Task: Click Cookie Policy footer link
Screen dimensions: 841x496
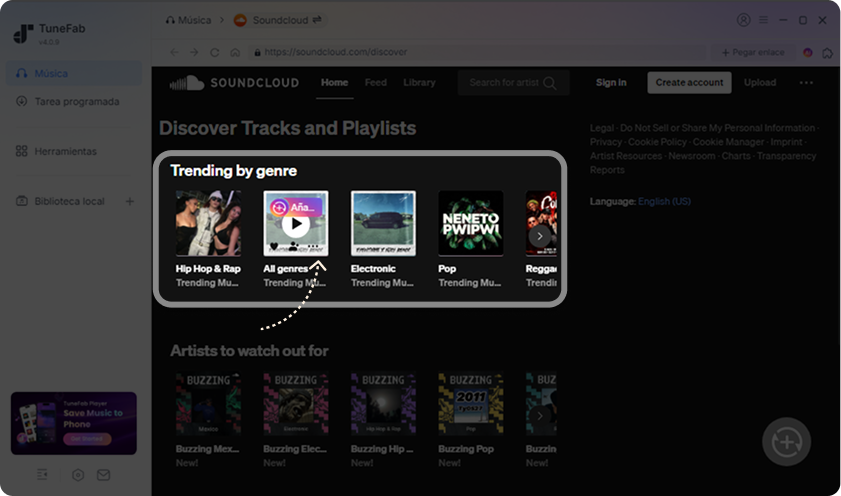Action: [x=657, y=142]
